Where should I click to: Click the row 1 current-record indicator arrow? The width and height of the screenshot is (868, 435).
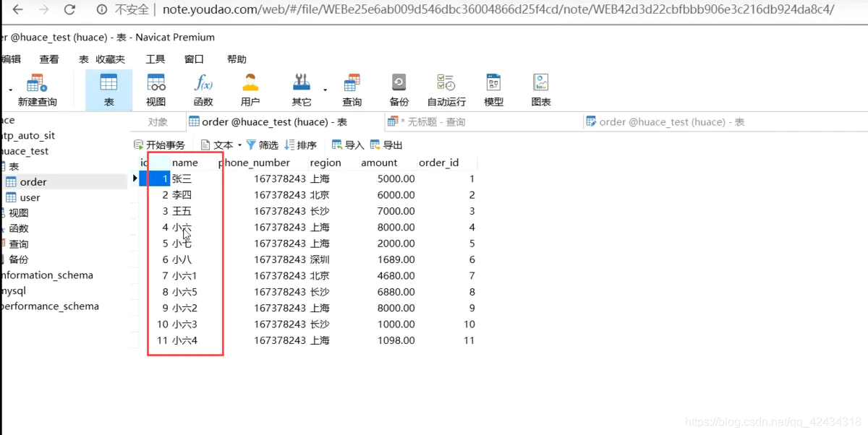click(x=135, y=178)
